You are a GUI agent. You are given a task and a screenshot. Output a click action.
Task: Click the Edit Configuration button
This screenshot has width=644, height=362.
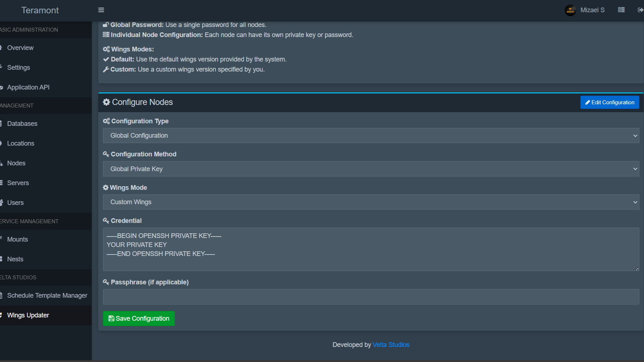coord(609,102)
